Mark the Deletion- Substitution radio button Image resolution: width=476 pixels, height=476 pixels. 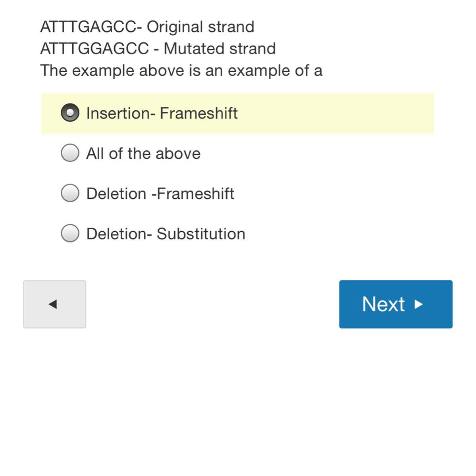point(70,233)
